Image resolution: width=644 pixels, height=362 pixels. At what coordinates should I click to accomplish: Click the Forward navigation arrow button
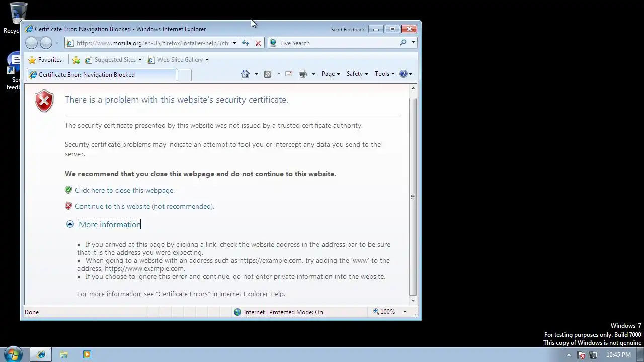pyautogui.click(x=46, y=43)
